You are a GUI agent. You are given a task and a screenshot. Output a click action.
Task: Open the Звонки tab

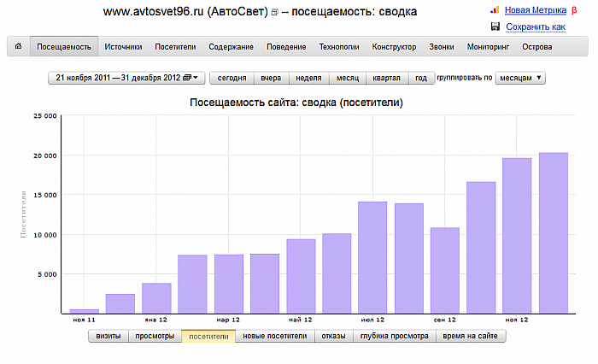(442, 46)
